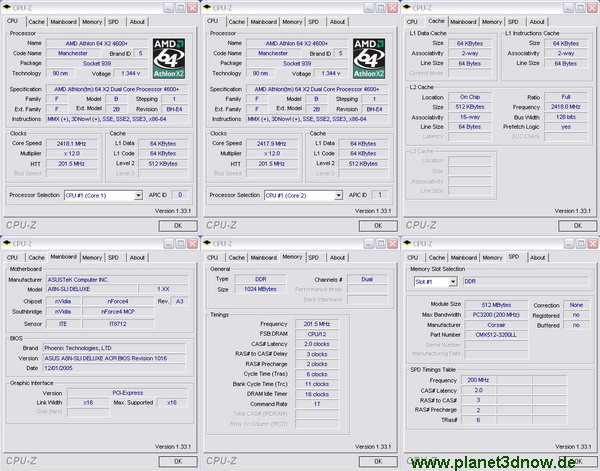Open Cache tab in the Memory window

click(236, 258)
